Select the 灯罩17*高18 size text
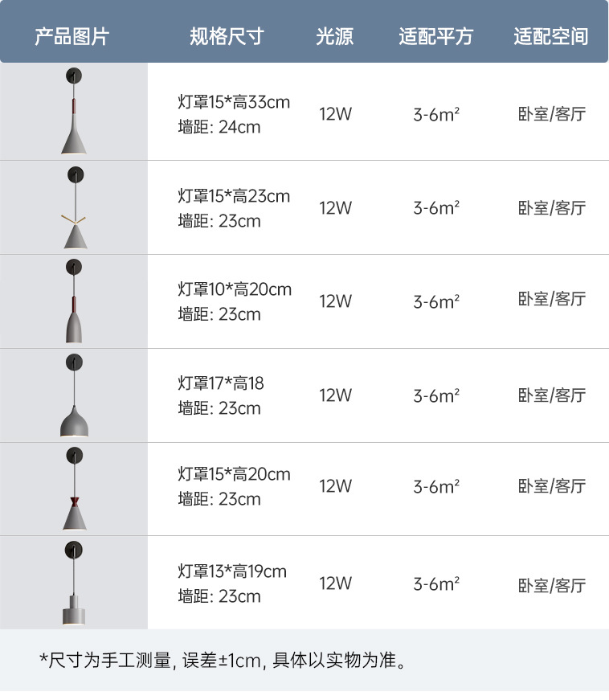The width and height of the screenshot is (609, 700). 221,383
